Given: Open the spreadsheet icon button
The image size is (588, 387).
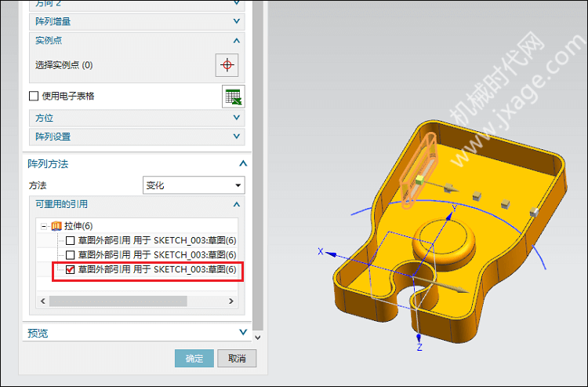Looking at the screenshot, I should (x=234, y=97).
